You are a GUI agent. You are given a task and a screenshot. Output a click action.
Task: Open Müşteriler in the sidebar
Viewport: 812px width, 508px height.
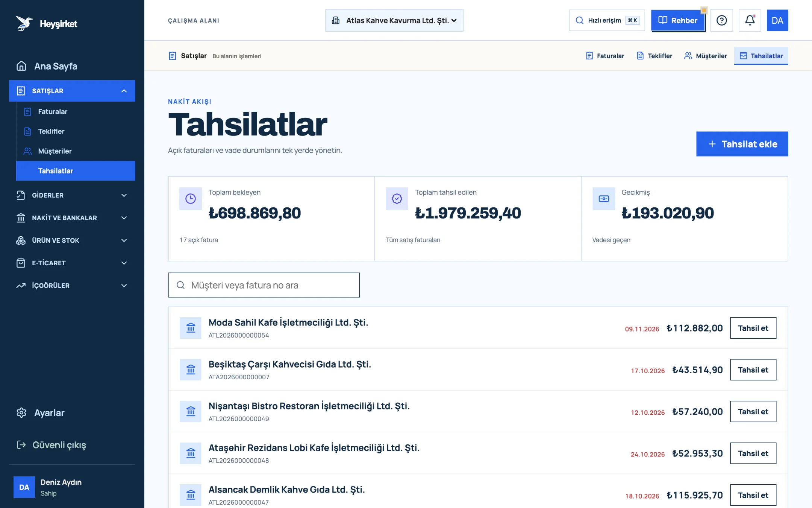(76, 151)
